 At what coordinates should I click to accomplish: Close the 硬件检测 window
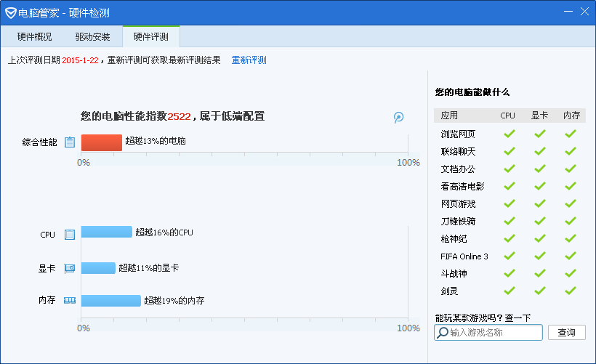click(584, 12)
